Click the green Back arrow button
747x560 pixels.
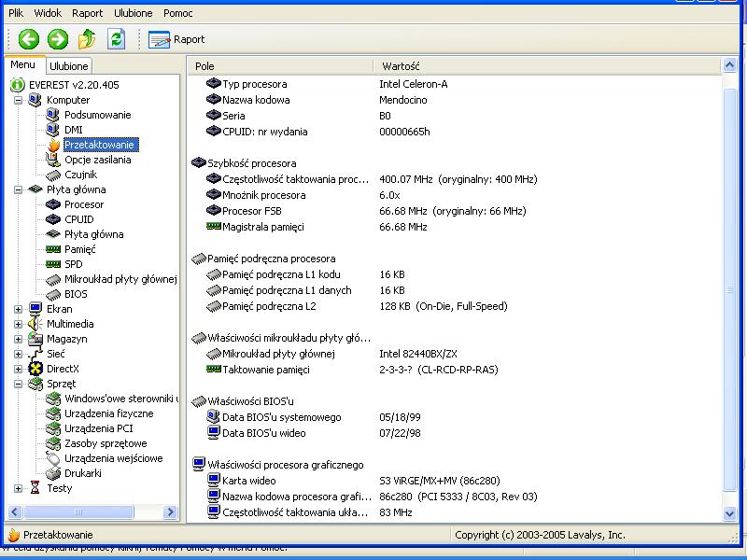click(29, 39)
